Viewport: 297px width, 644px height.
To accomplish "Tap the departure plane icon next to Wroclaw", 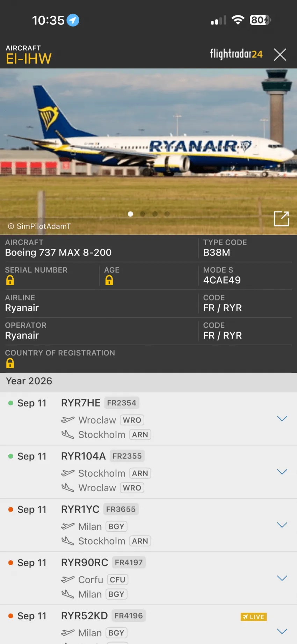I will pos(68,420).
